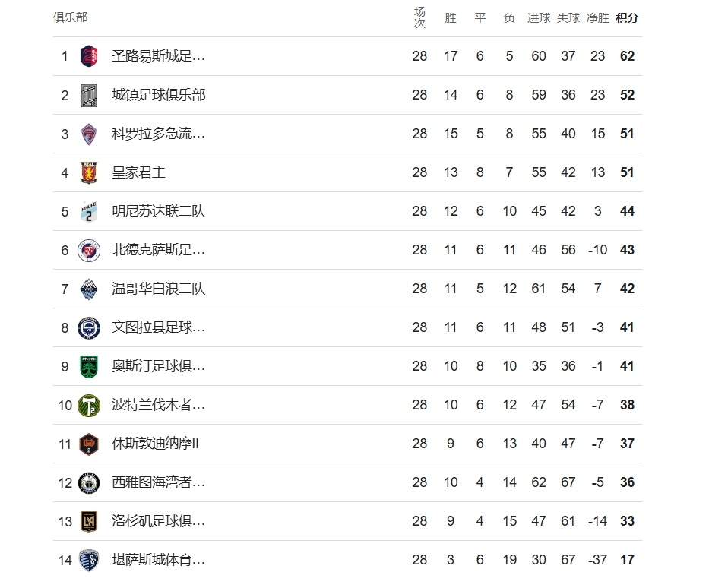This screenshot has width=709, height=588.
Task: Click the Portland Timbers logo (rank 10)
Action: point(89,405)
